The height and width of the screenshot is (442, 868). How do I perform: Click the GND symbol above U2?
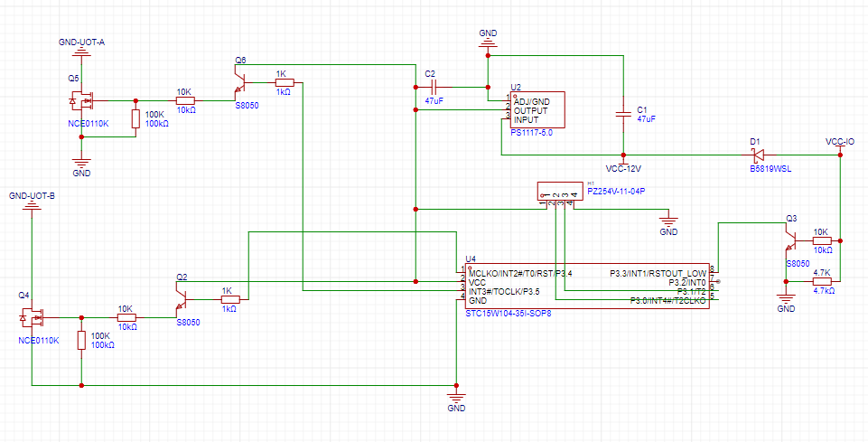click(x=488, y=43)
